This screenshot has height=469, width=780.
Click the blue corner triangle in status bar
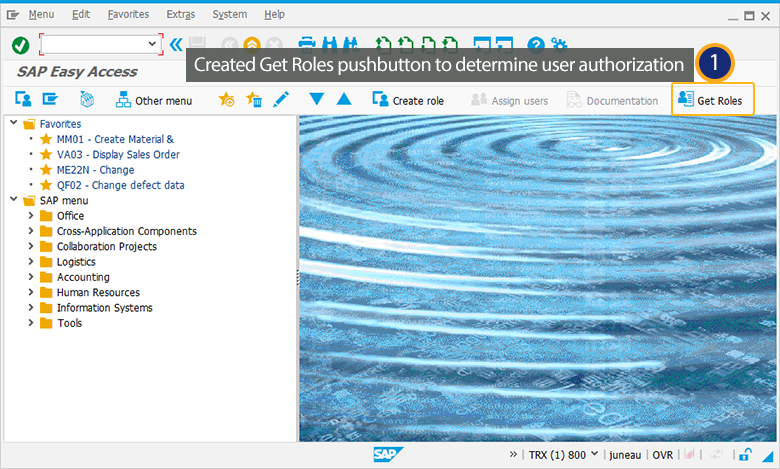pos(768,456)
